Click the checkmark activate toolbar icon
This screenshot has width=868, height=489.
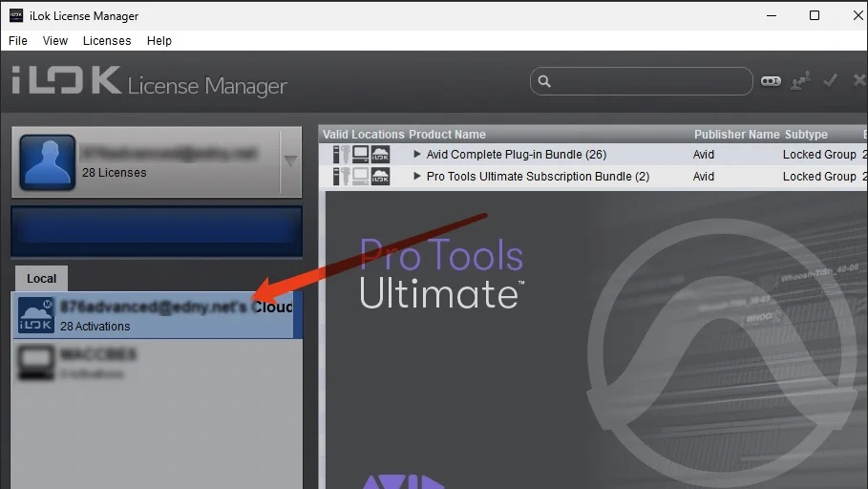[830, 81]
